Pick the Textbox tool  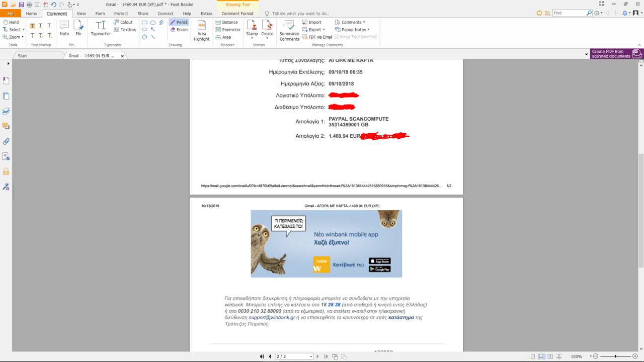pyautogui.click(x=125, y=30)
